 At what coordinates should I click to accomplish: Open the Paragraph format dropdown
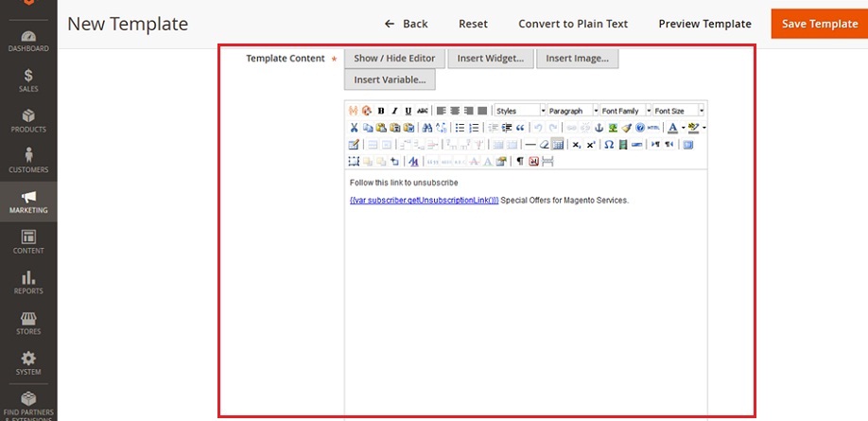tap(574, 111)
